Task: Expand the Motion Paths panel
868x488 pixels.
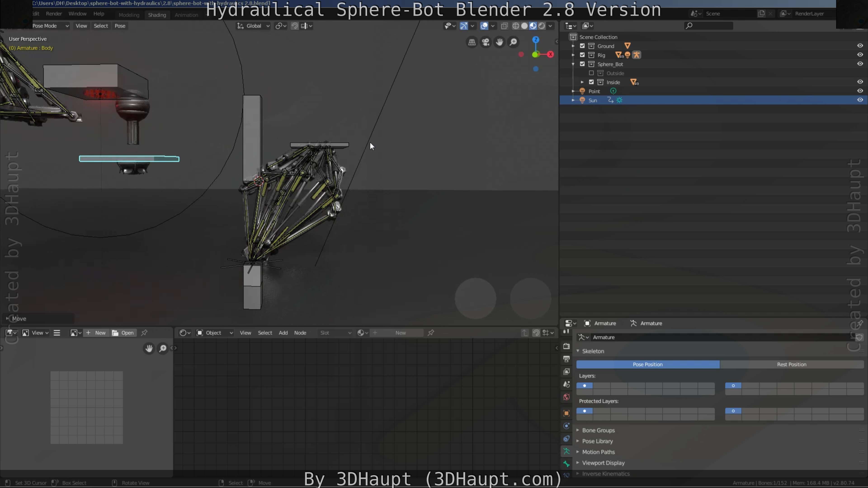Action: [x=578, y=452]
